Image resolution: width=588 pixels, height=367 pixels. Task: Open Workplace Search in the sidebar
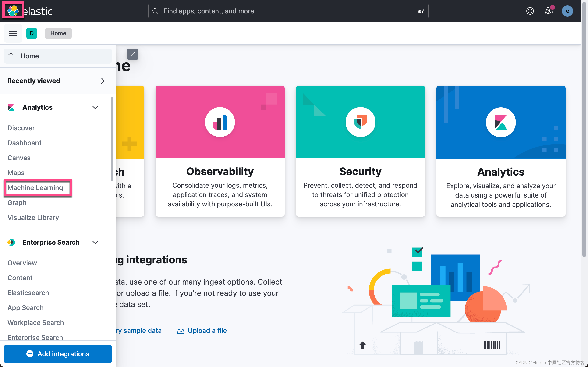coord(36,323)
